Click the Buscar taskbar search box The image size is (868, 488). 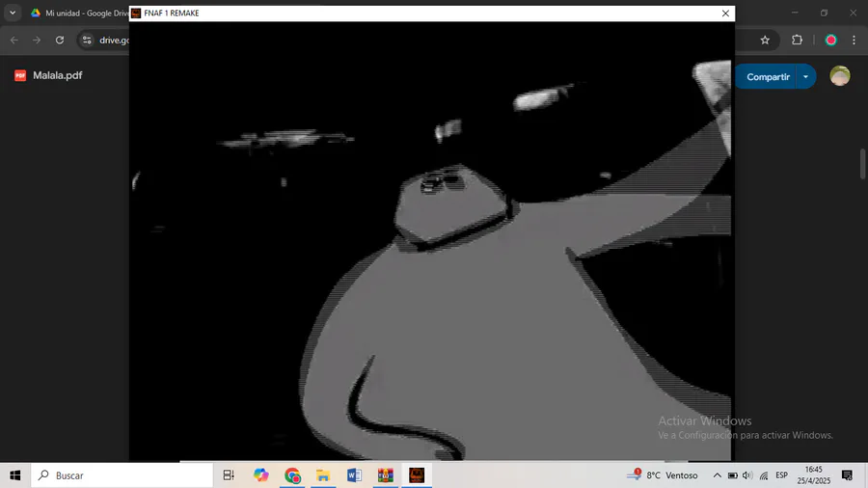pos(122,475)
